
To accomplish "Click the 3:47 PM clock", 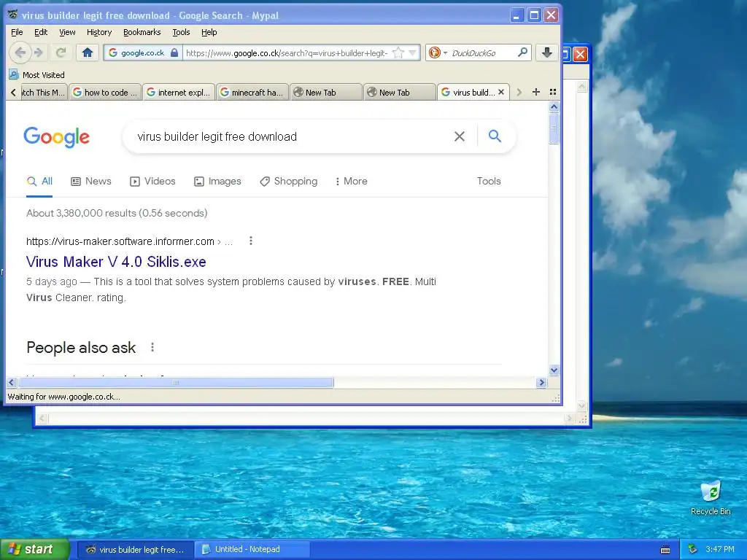I will click(720, 550).
